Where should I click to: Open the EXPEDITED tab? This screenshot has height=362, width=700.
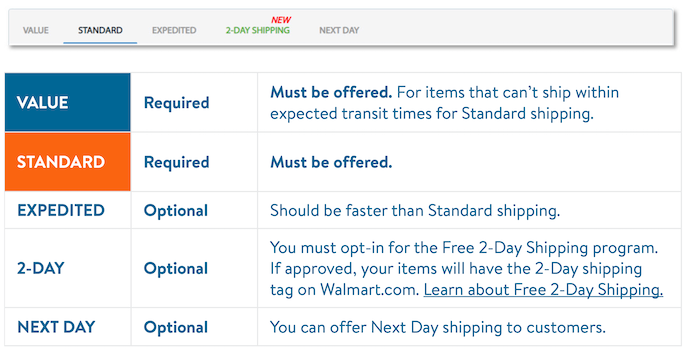tap(174, 30)
